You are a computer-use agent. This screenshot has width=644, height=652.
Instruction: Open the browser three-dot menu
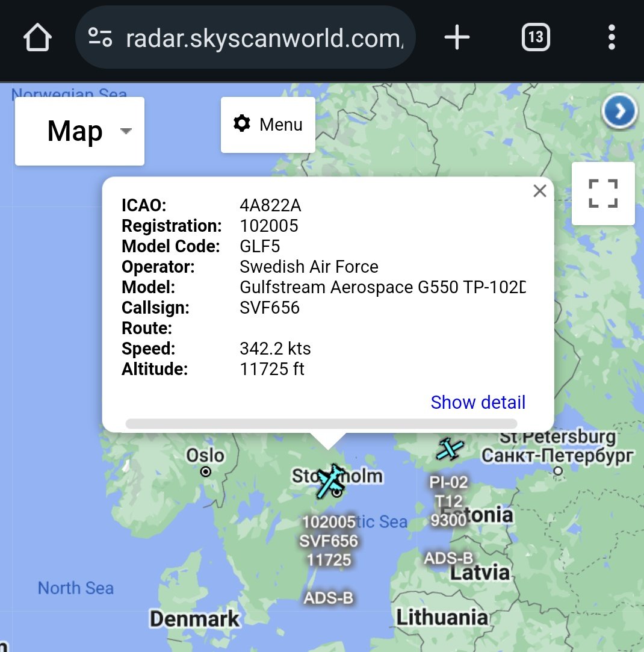[x=611, y=37]
